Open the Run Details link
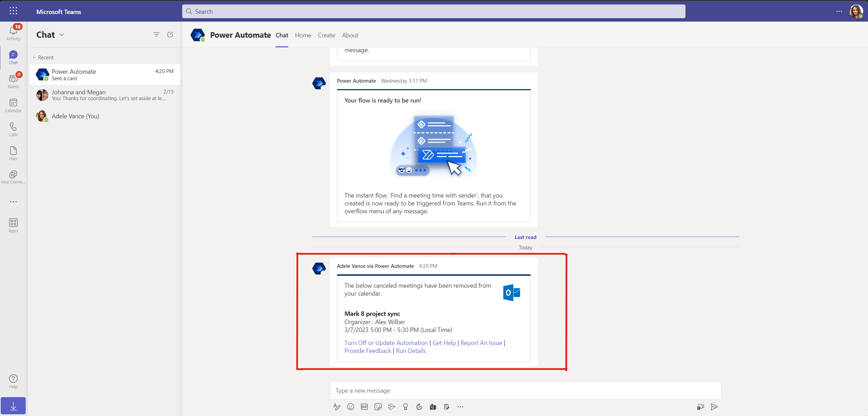Image resolution: width=868 pixels, height=416 pixels. [x=411, y=351]
